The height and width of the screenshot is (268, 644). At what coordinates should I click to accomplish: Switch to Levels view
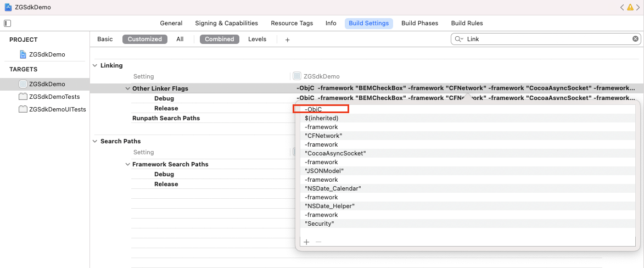click(x=257, y=39)
